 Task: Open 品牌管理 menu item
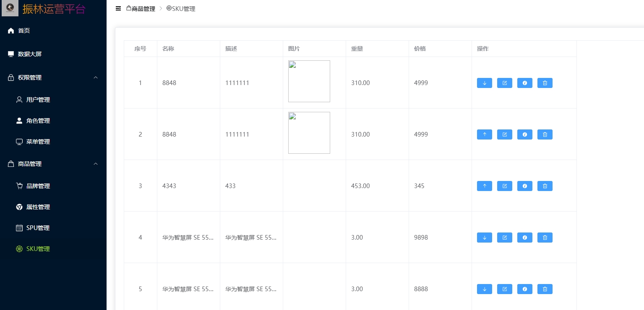[x=53, y=186]
